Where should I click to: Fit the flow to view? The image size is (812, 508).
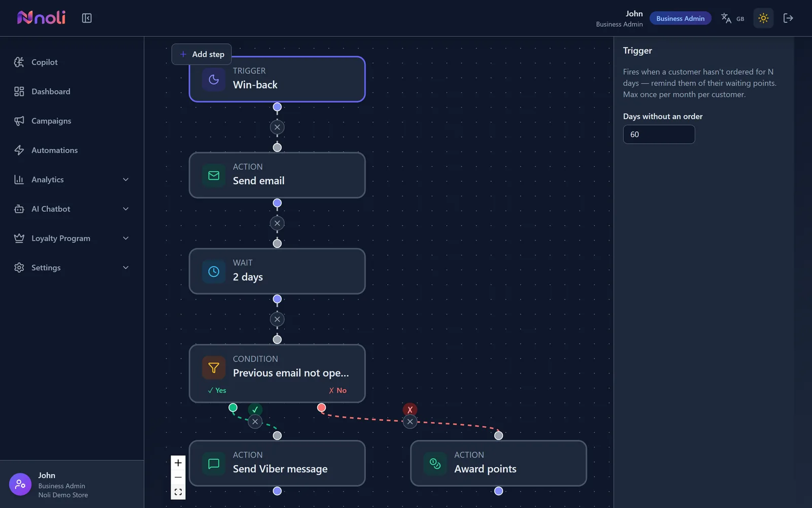point(178,492)
